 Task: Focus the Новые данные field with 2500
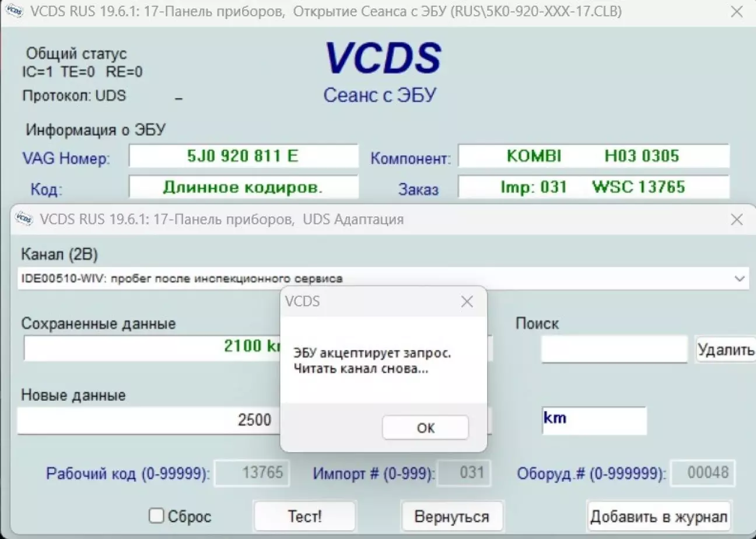[x=149, y=420]
